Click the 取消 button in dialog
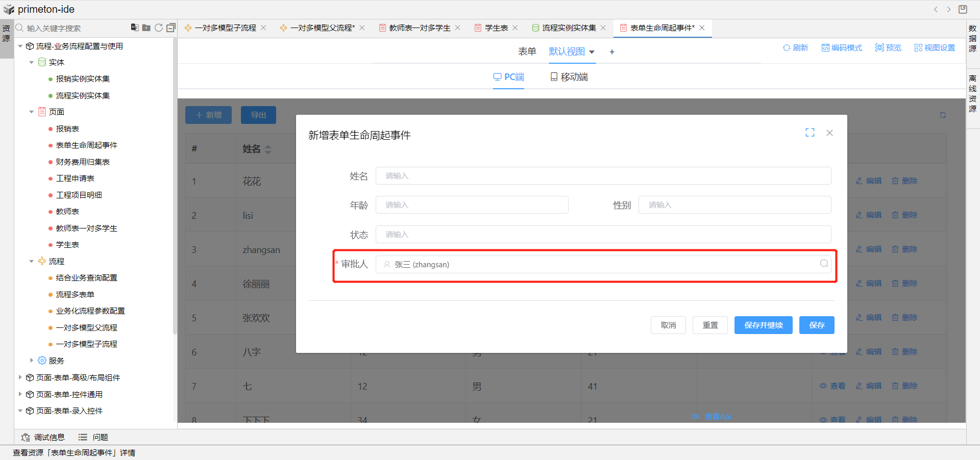980x460 pixels. tap(668, 325)
